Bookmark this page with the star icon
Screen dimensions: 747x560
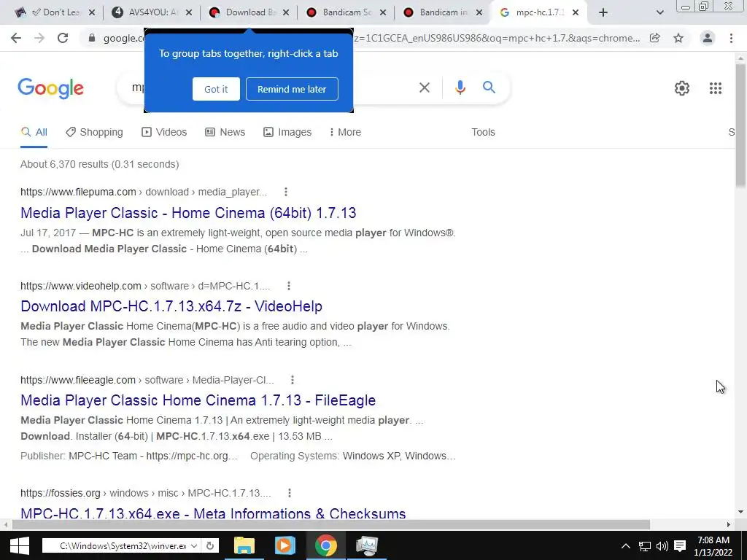(678, 38)
